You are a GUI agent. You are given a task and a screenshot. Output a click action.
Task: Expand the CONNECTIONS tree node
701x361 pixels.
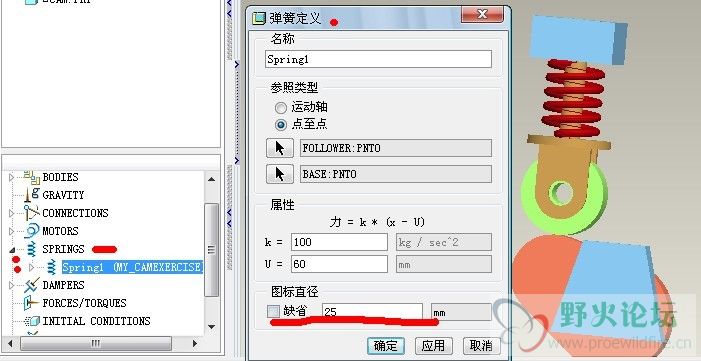coord(12,213)
